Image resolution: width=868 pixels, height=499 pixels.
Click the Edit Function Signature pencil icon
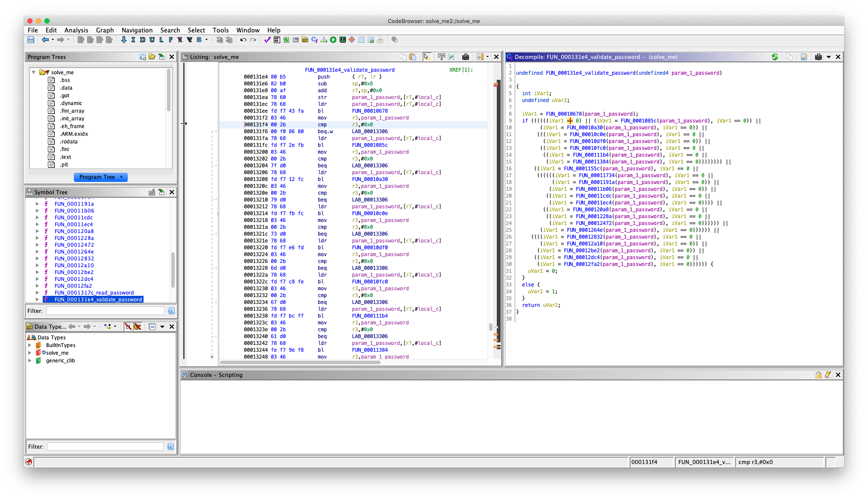(804, 56)
